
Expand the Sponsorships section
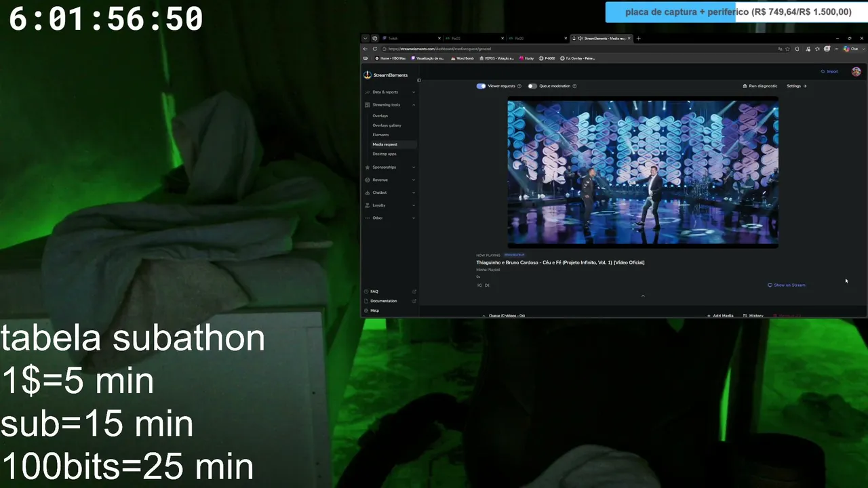point(390,167)
